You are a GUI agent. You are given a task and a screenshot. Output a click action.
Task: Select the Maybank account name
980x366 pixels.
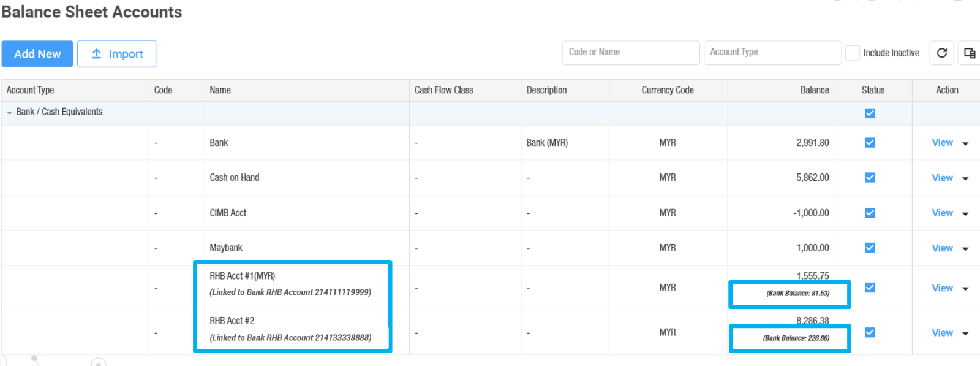[226, 248]
